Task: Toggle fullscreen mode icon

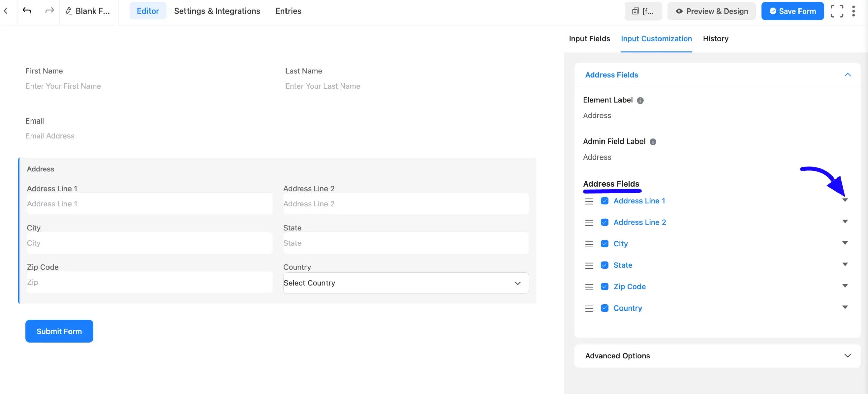Action: coord(837,11)
